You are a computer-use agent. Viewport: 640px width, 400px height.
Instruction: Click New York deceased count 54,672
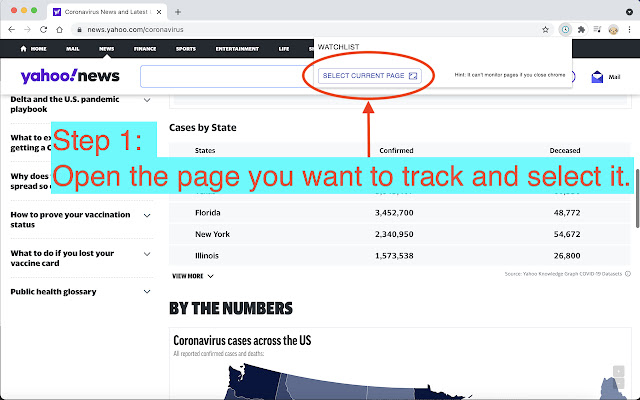[567, 234]
